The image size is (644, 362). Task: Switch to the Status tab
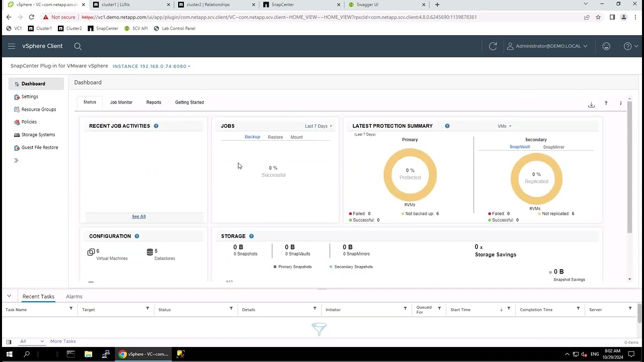pos(90,102)
